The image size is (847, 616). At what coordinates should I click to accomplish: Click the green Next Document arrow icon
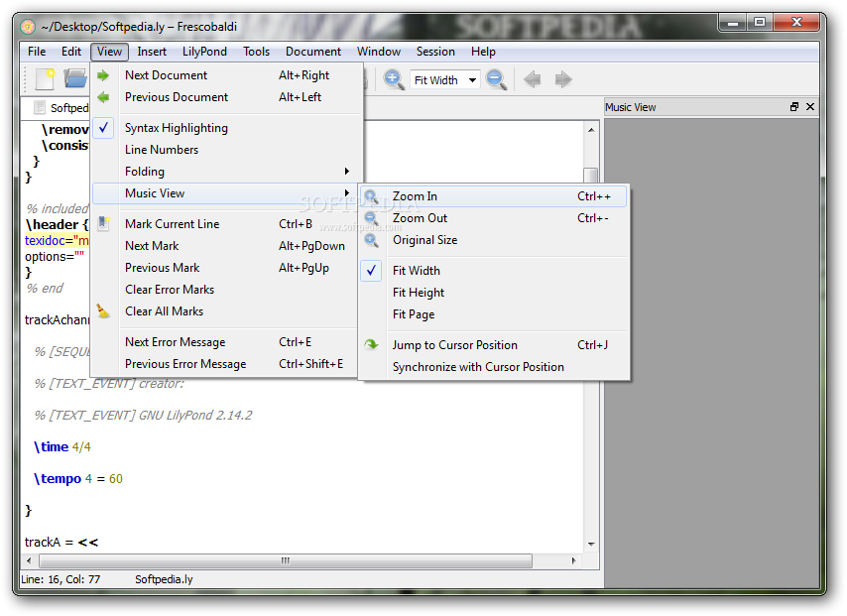[103, 75]
